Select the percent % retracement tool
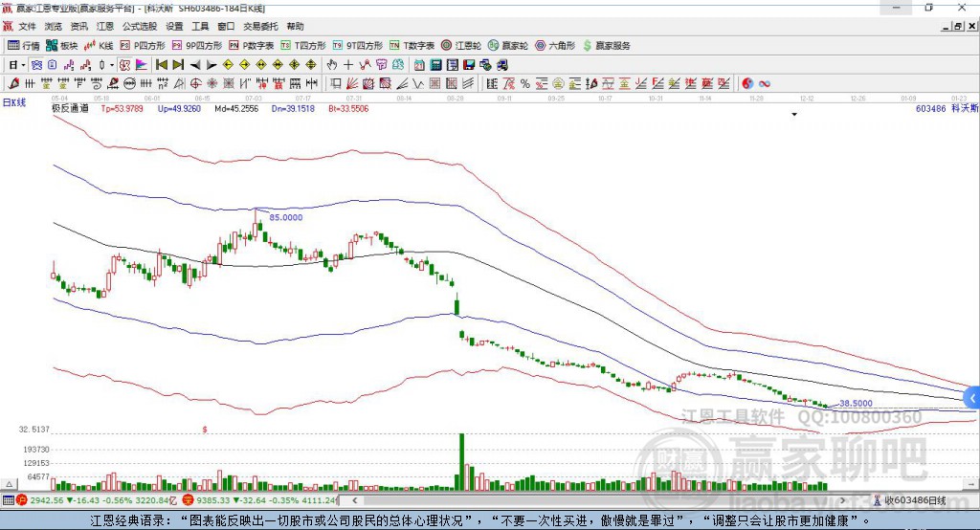The width and height of the screenshot is (980, 530). pyautogui.click(x=525, y=84)
